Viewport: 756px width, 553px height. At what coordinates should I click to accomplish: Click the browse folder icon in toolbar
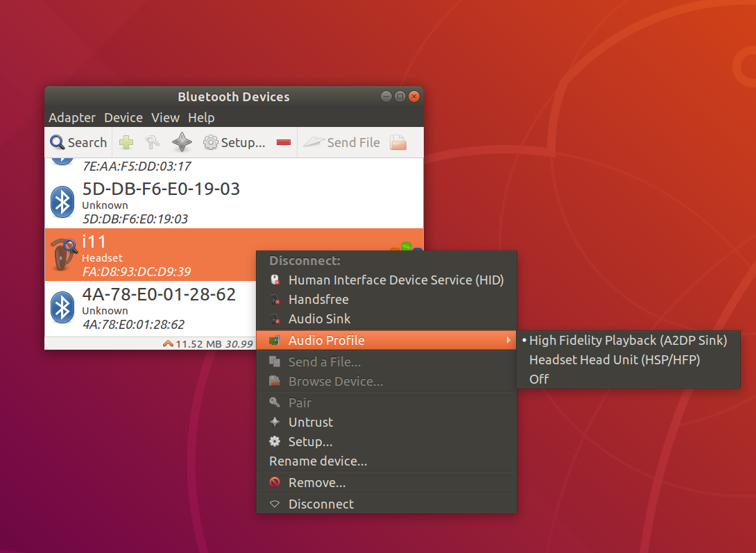tap(398, 142)
